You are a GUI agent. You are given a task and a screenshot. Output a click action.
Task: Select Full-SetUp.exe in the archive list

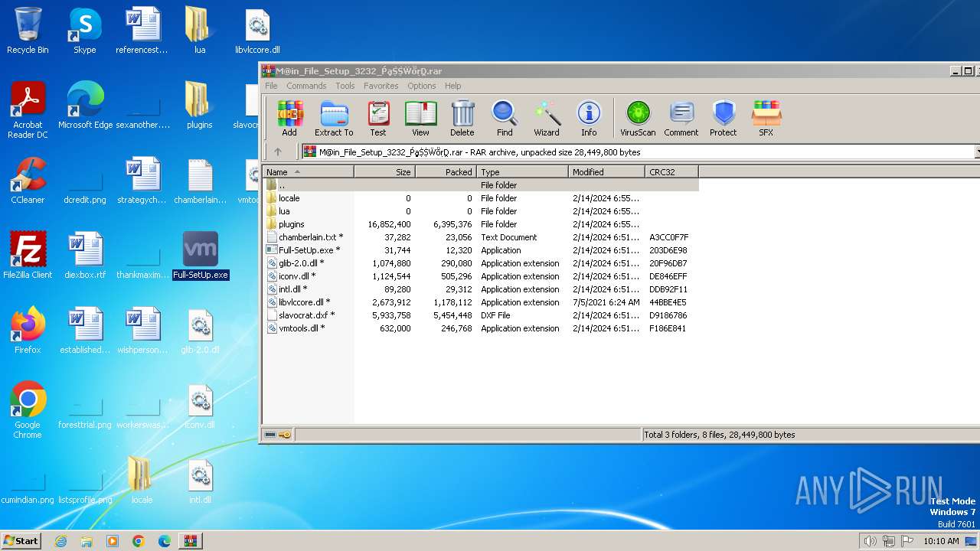coord(480,250)
